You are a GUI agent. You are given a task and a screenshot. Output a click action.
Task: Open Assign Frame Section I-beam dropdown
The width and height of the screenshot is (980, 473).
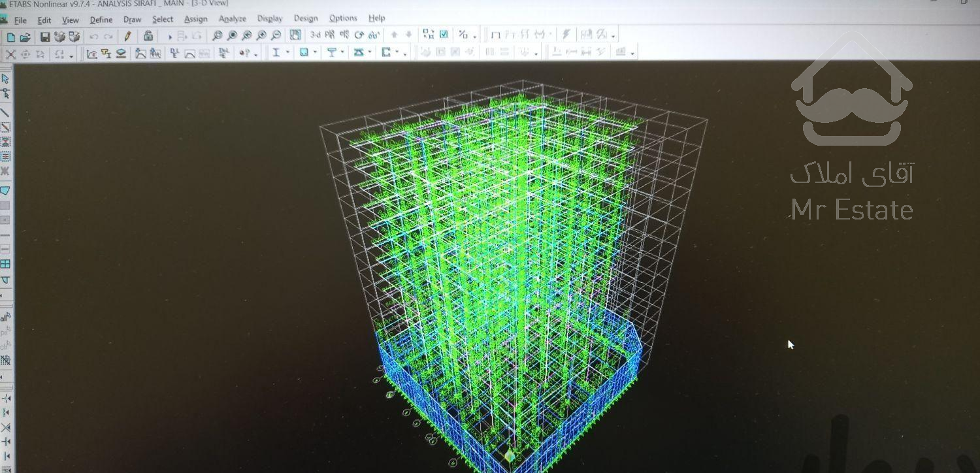coord(287,53)
